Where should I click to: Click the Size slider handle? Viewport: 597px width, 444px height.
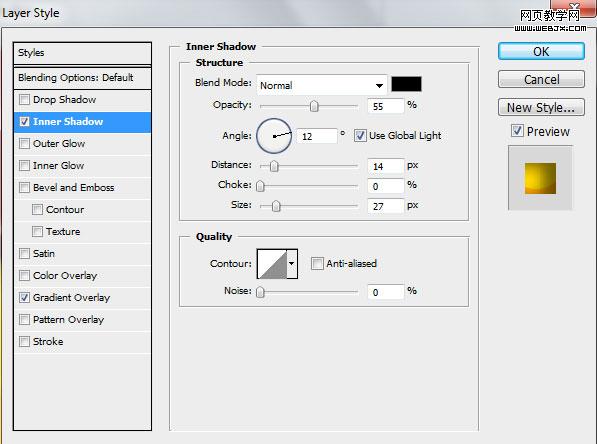pyautogui.click(x=276, y=206)
